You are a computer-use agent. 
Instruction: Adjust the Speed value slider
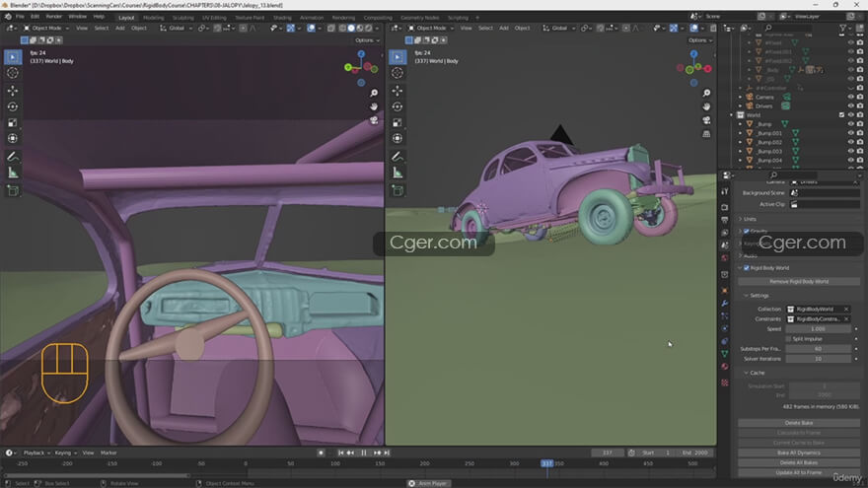point(818,328)
